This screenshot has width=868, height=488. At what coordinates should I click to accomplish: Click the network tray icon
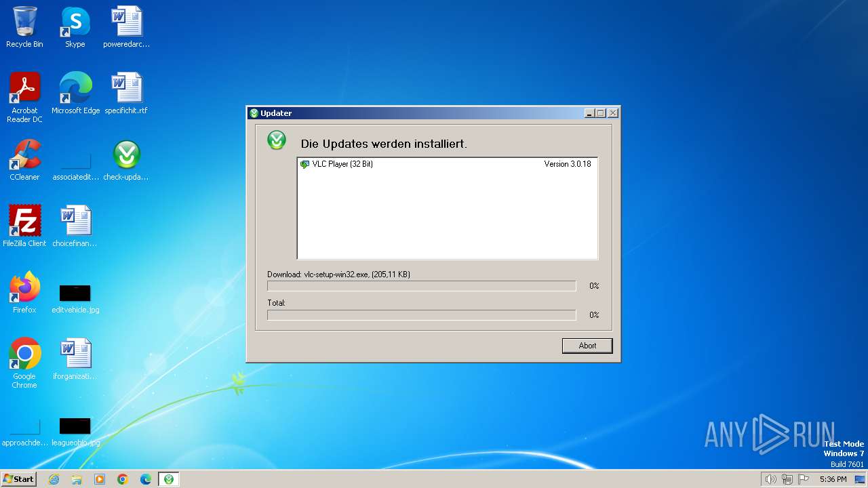pos(787,479)
